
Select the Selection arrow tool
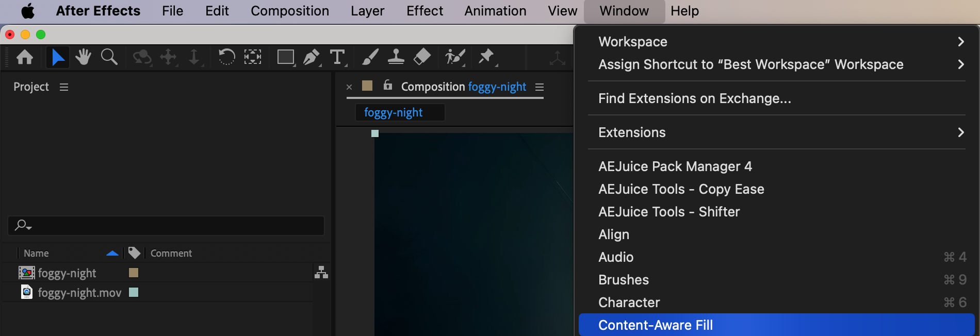pyautogui.click(x=58, y=57)
